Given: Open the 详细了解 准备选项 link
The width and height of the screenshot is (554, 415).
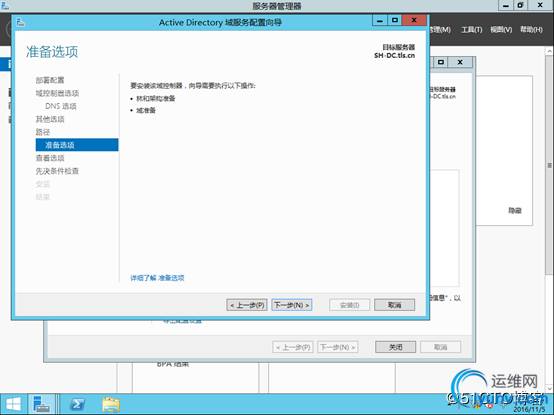Looking at the screenshot, I should coord(157,278).
